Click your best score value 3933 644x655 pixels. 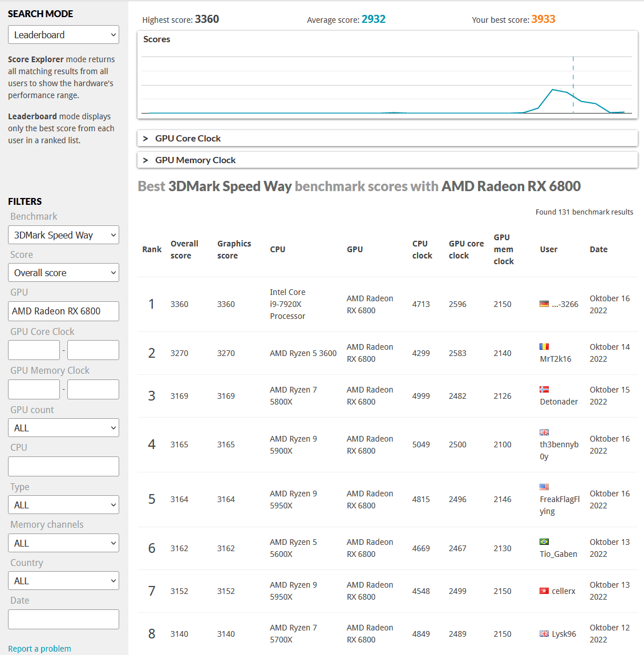(543, 19)
